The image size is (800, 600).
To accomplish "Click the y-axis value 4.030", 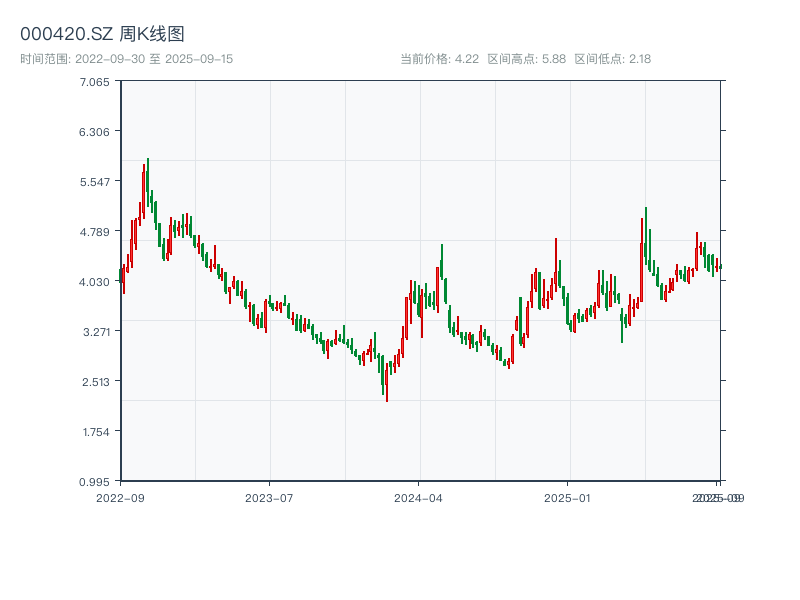I will tap(94, 282).
